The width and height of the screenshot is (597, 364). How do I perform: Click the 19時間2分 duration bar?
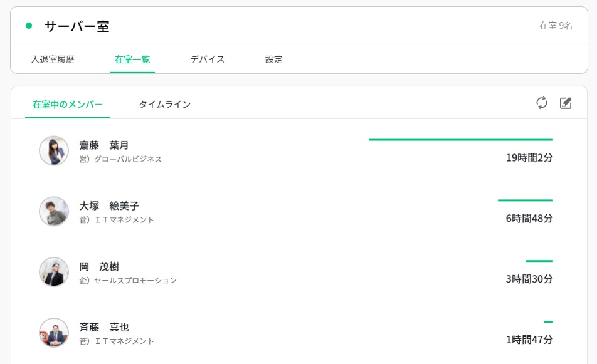click(461, 140)
